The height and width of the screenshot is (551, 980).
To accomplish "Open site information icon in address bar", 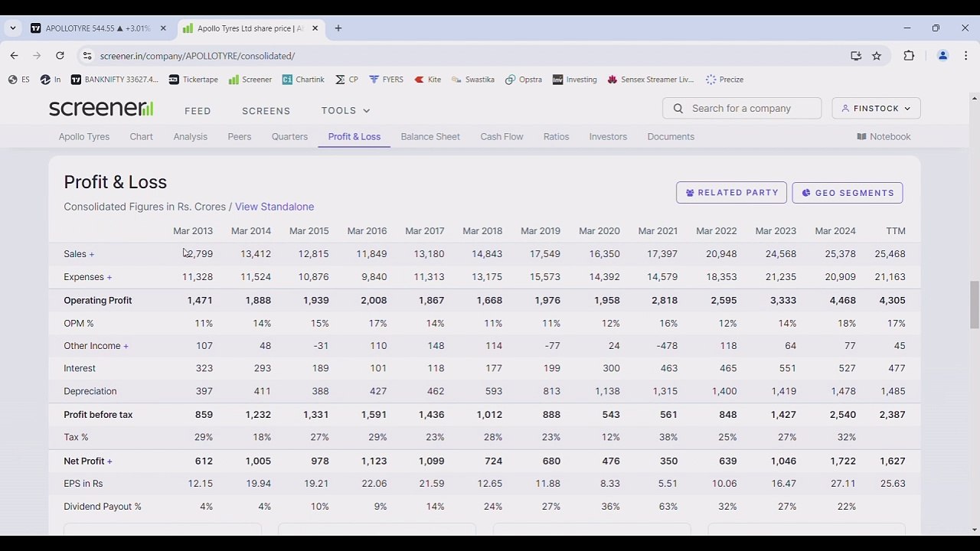I will [87, 56].
